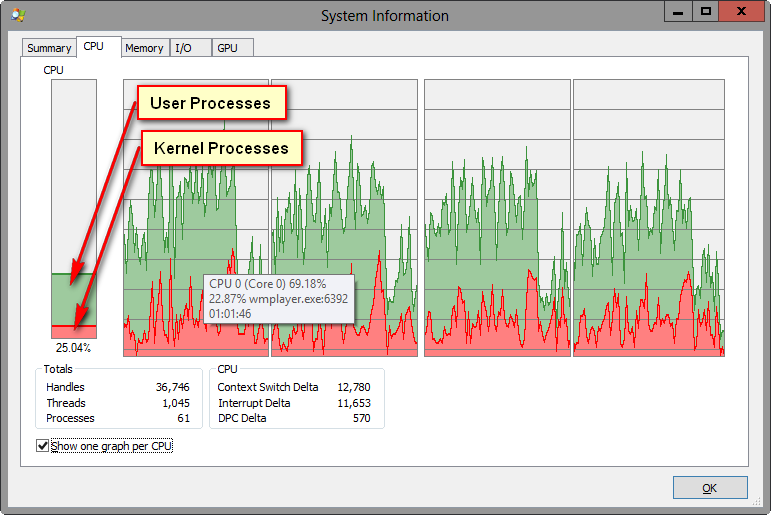Switch to the Summary tab
The image size is (771, 515).
(x=49, y=48)
